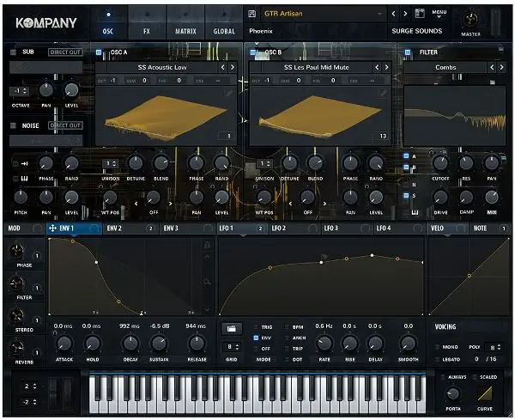Open the MATRIX tab
Image resolution: width=515 pixels, height=420 pixels.
[185, 31]
